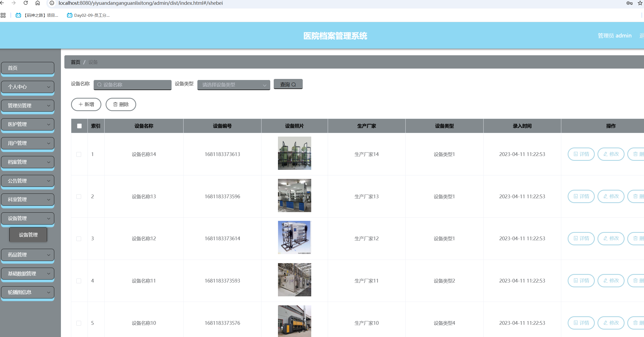Click the 录入时间 column header

click(522, 126)
